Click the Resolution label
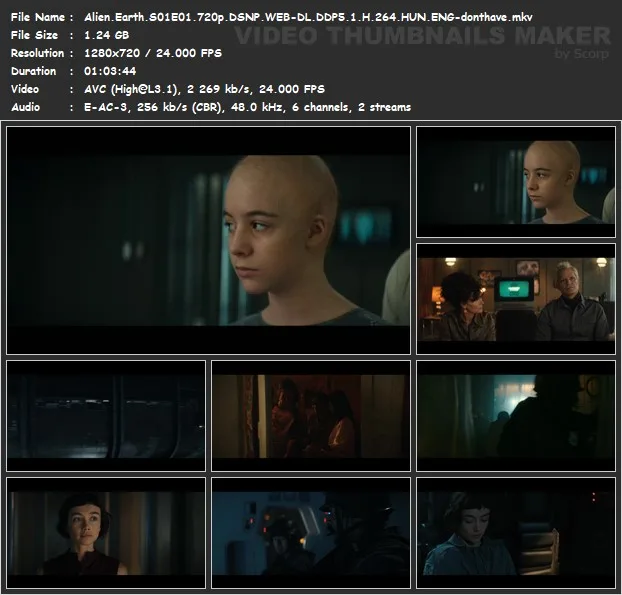622x595 pixels. (37, 53)
